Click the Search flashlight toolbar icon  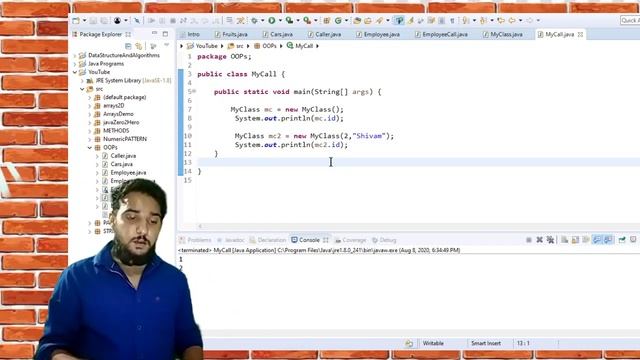tap(379, 20)
